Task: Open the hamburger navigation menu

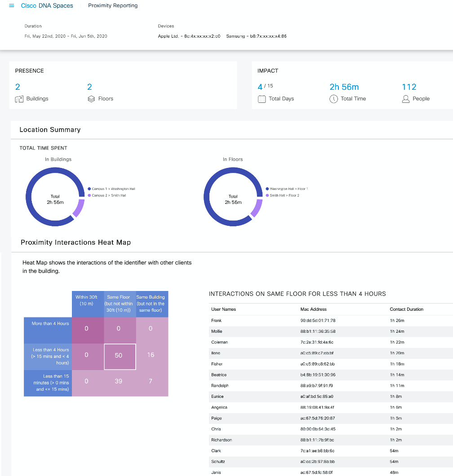Action: (x=12, y=6)
